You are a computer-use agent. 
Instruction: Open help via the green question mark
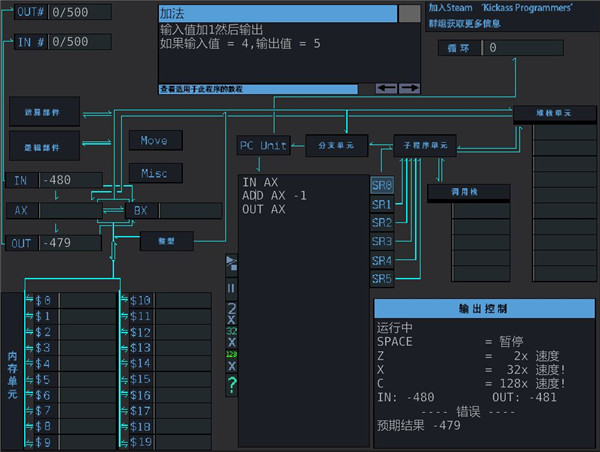pos(231,385)
